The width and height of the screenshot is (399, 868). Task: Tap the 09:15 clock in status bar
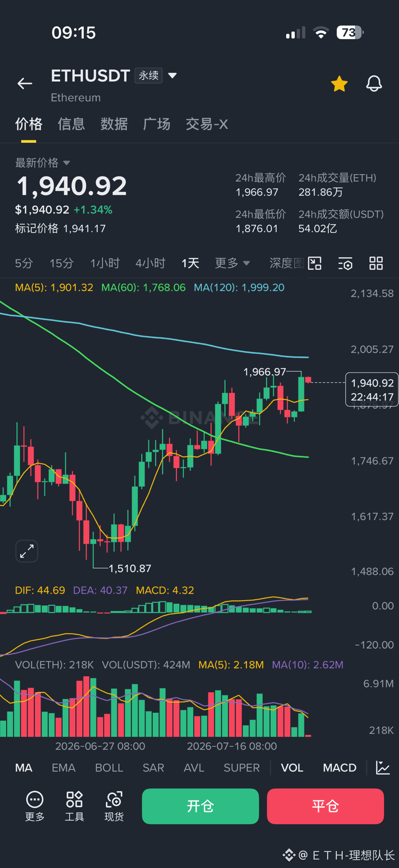coord(74,33)
